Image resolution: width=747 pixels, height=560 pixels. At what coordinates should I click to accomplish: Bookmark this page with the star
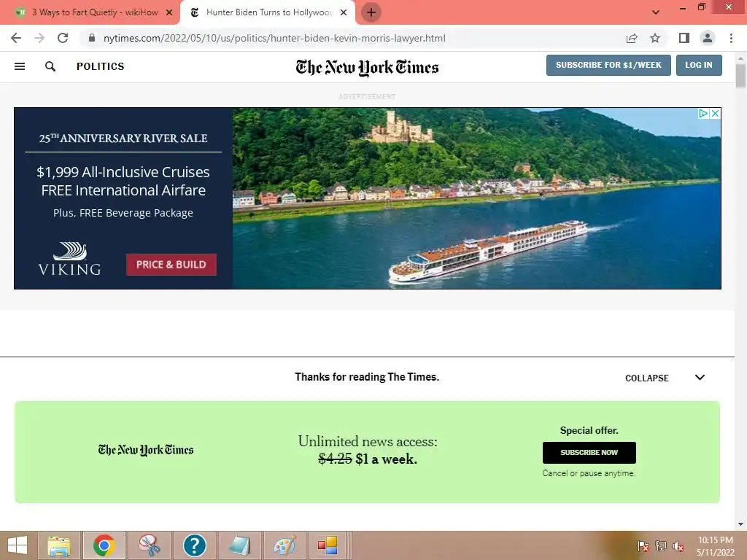(655, 38)
